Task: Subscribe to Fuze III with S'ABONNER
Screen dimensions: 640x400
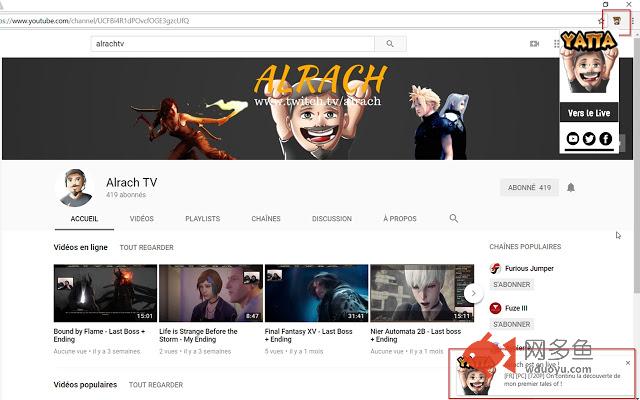Action: pyautogui.click(x=512, y=324)
